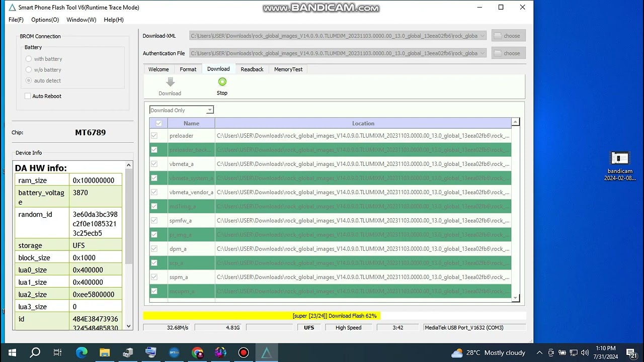Image resolution: width=644 pixels, height=362 pixels.
Task: Click the MT6789 chip label
Action: [90, 133]
